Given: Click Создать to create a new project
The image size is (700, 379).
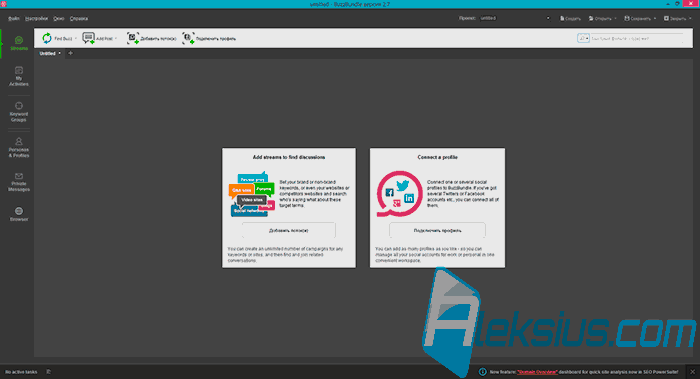Looking at the screenshot, I should coord(570,18).
